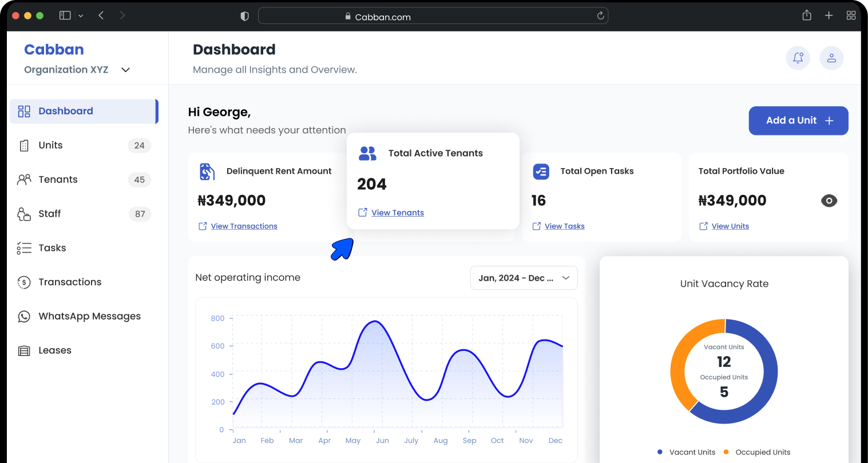Click the Add a Unit button
This screenshot has height=463, width=868.
pyautogui.click(x=798, y=121)
